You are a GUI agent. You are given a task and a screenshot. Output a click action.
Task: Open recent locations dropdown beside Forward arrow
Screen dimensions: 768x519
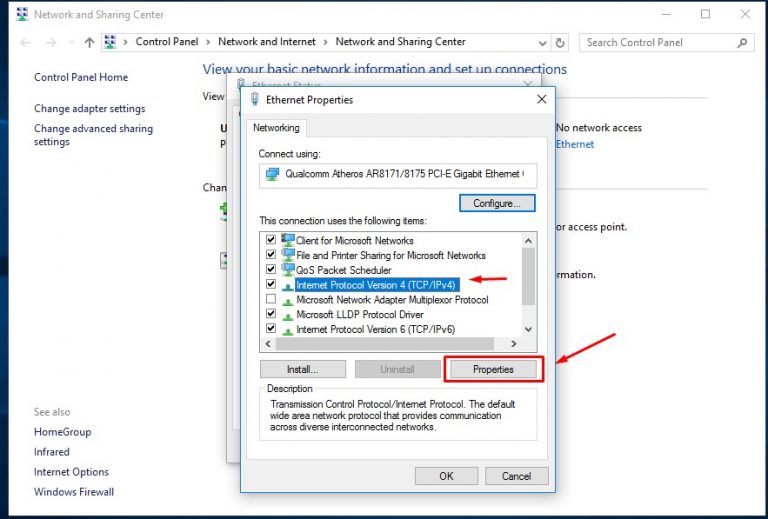click(71, 43)
